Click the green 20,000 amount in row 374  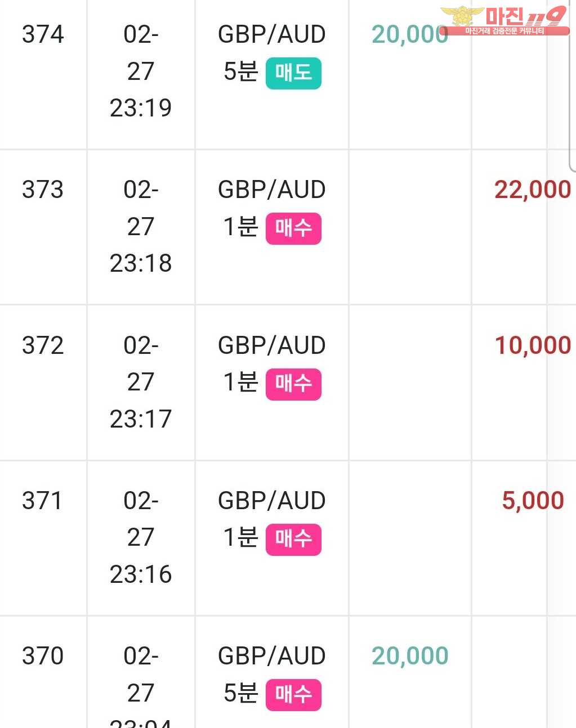[x=410, y=35]
